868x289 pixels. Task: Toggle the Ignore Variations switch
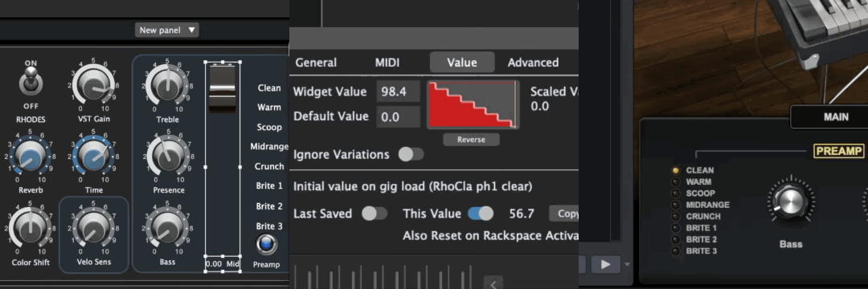[x=411, y=154]
